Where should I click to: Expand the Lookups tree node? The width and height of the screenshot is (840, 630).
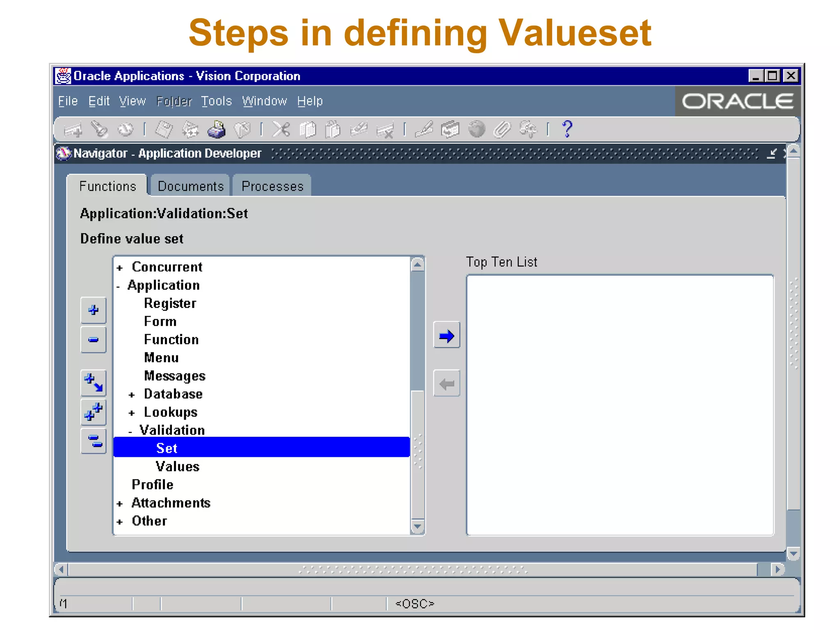click(132, 413)
